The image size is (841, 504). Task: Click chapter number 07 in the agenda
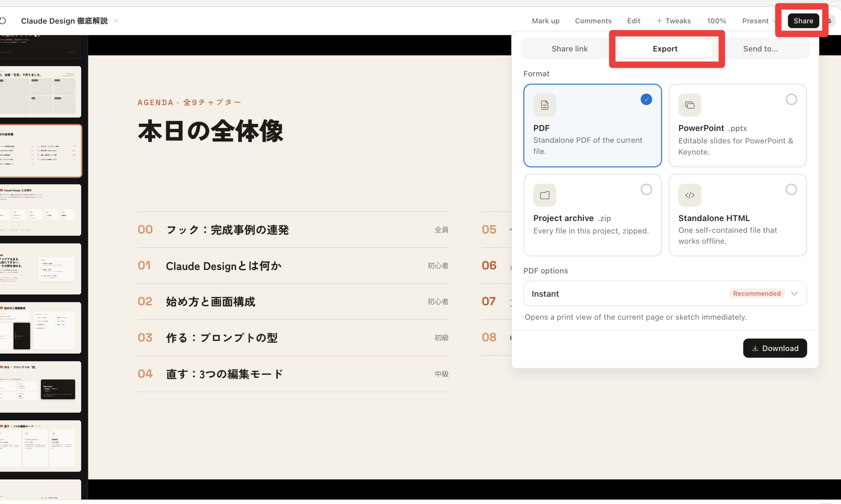click(488, 302)
